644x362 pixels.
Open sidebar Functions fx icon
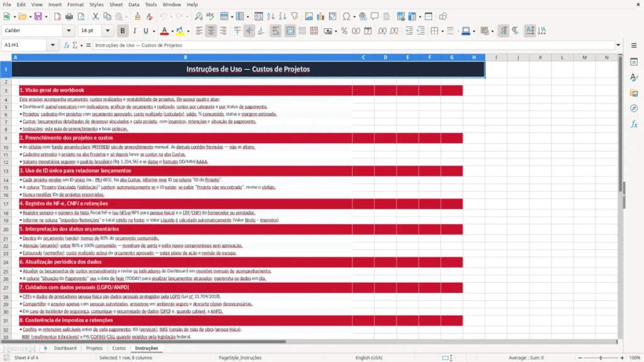pos(634,124)
